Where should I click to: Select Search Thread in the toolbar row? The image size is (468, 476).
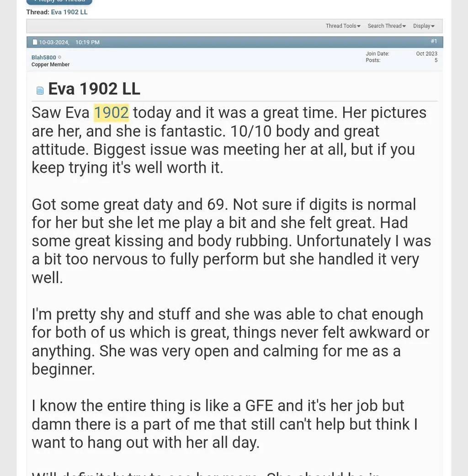tap(384, 26)
